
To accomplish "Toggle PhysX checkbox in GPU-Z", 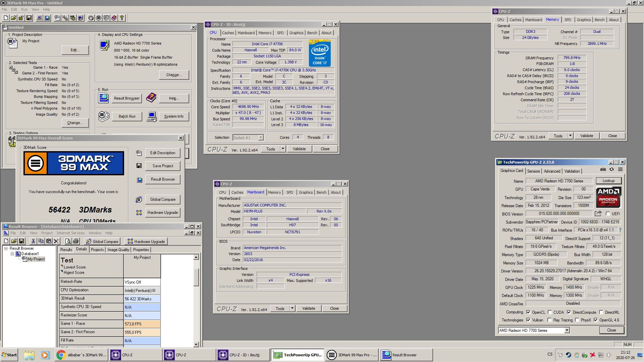I will point(577,320).
